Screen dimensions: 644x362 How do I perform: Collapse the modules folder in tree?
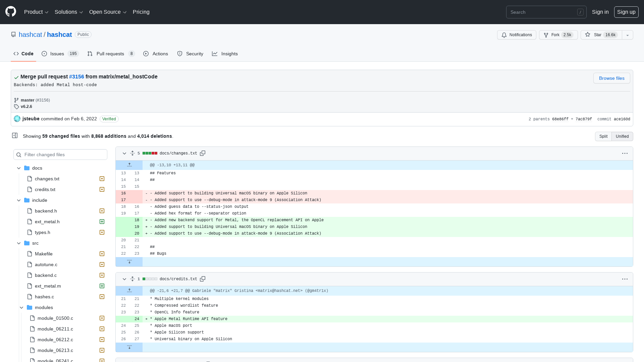(21, 307)
